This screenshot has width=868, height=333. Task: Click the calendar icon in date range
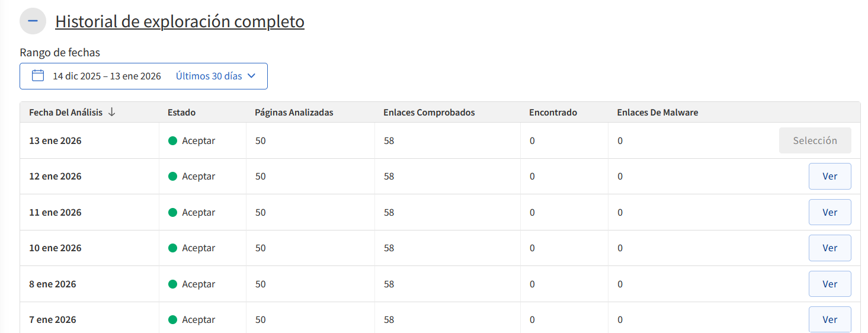38,76
